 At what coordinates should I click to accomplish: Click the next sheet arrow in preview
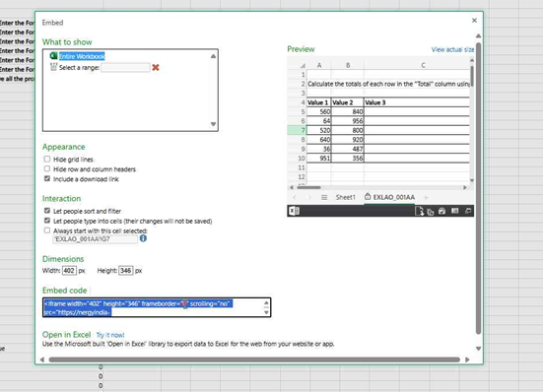pos(309,197)
